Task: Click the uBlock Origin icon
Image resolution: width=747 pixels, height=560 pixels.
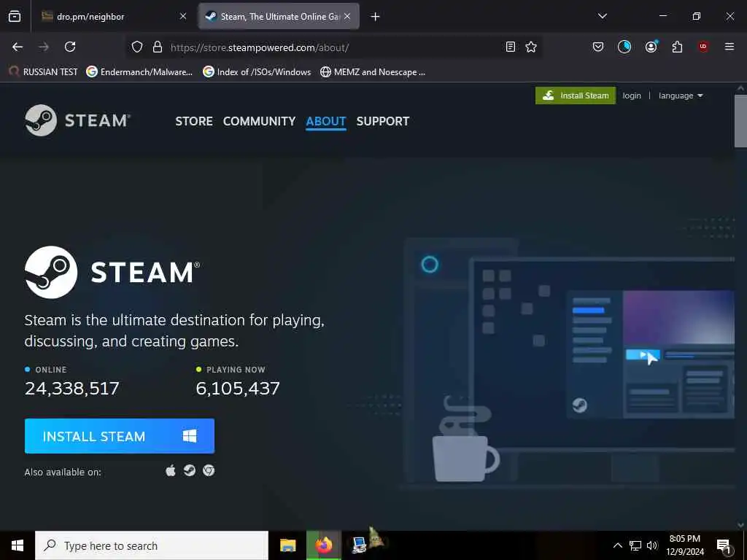Action: [703, 47]
